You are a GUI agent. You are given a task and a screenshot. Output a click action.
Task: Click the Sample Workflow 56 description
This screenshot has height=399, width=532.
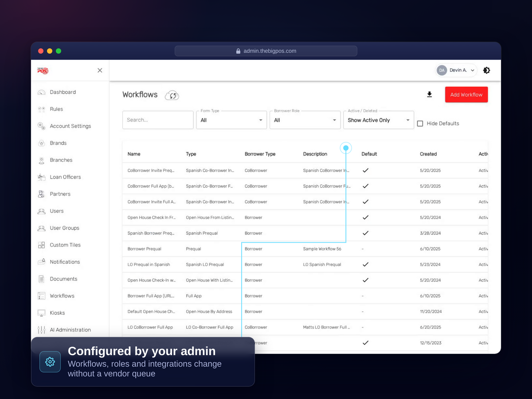[x=322, y=249]
